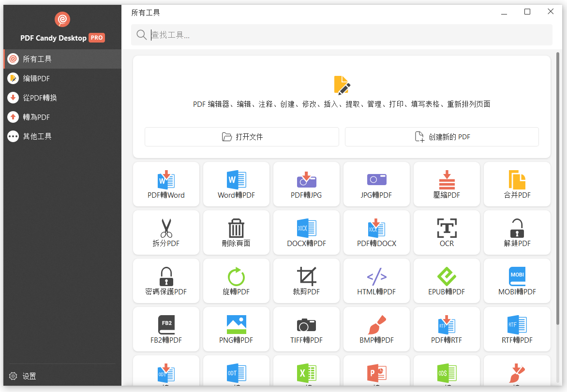Open the EPUB轉PDF converter
Screen dimensions: 567x392
pyautogui.click(x=447, y=281)
